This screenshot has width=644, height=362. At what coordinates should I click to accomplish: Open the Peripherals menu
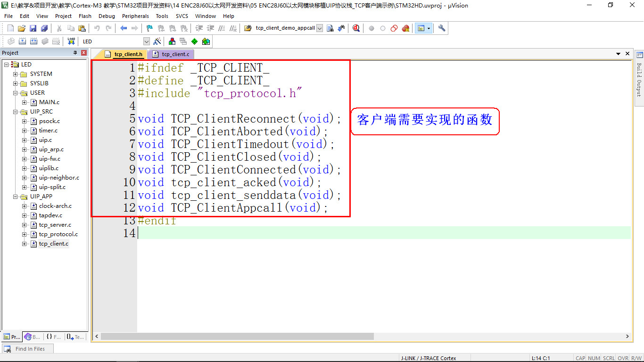click(135, 16)
